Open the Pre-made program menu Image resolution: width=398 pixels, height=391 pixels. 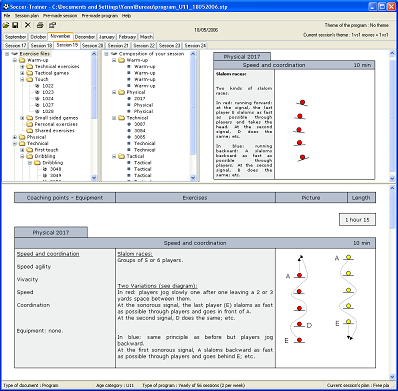(100, 16)
